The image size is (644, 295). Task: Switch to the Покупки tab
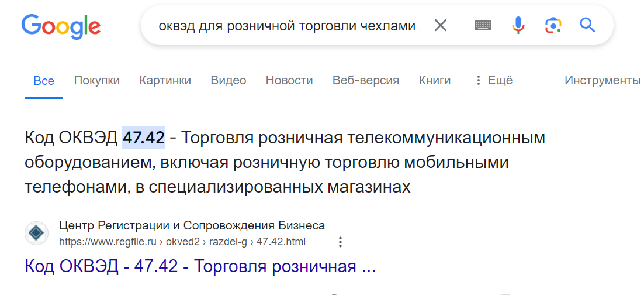point(96,80)
